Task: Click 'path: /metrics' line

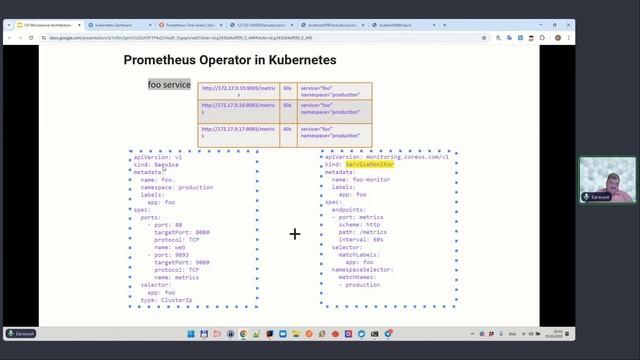Action: pyautogui.click(x=362, y=232)
